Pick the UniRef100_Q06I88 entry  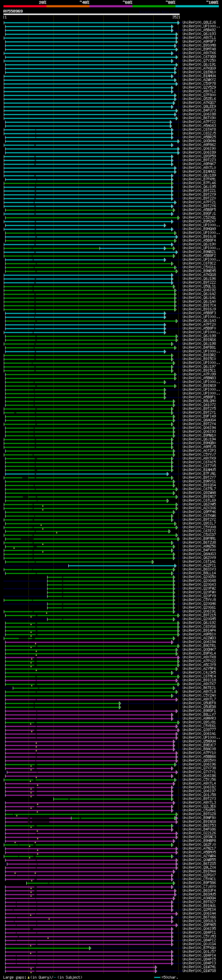click(x=199, y=114)
